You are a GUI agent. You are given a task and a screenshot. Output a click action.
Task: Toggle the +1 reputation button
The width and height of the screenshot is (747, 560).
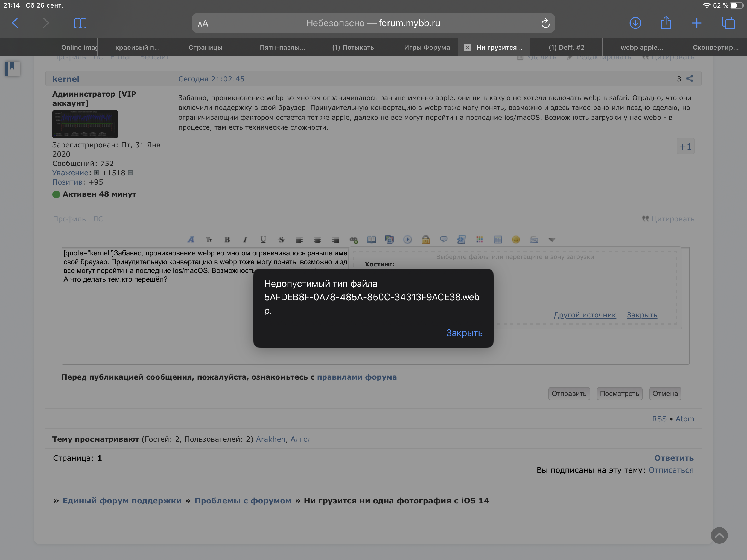pyautogui.click(x=685, y=146)
